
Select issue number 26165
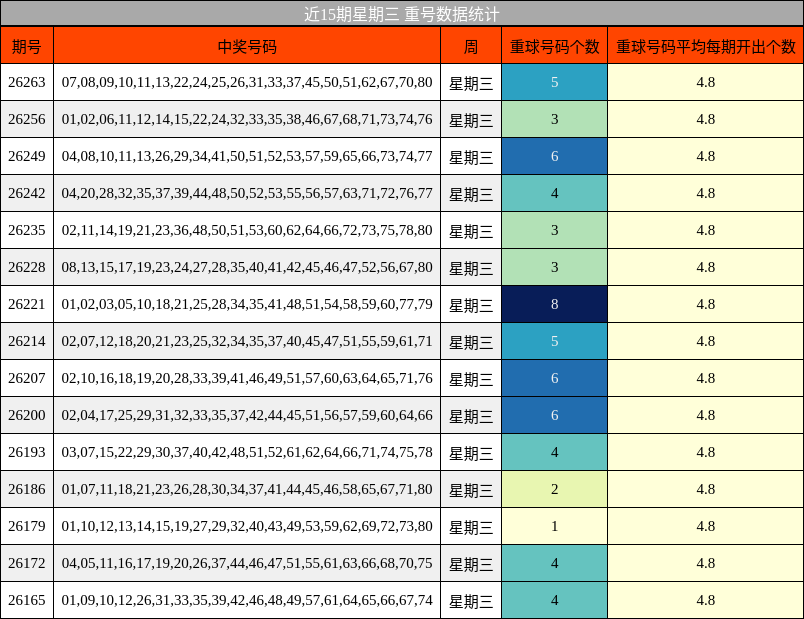(x=27, y=600)
